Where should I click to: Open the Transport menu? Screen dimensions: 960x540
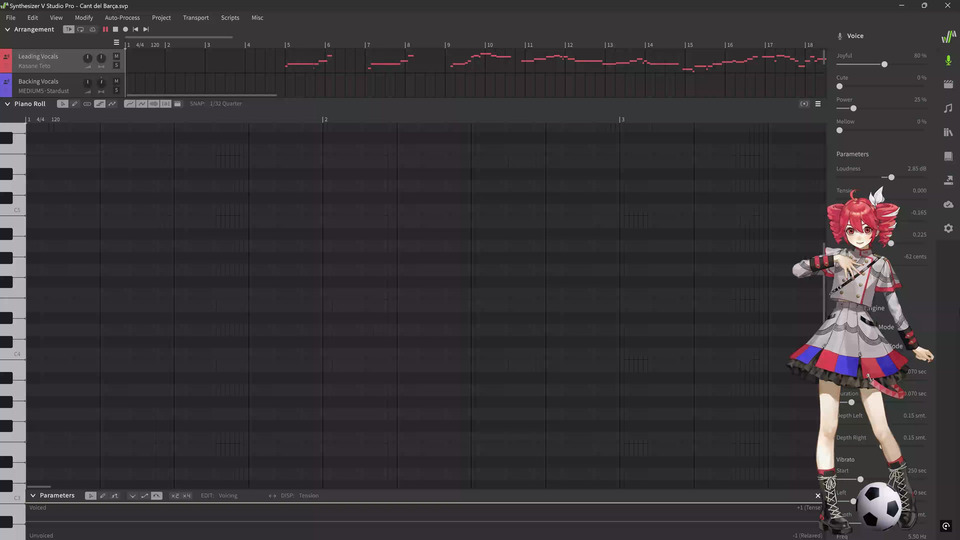196,18
